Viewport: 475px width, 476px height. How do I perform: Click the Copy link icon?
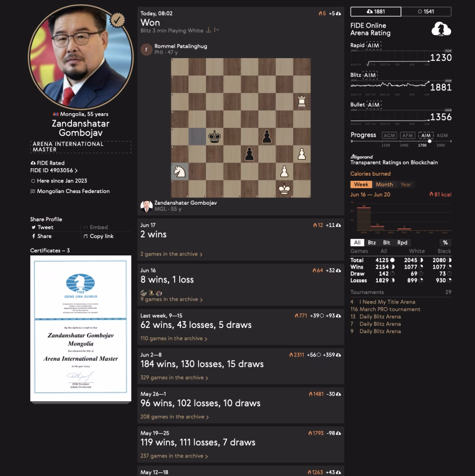86,236
